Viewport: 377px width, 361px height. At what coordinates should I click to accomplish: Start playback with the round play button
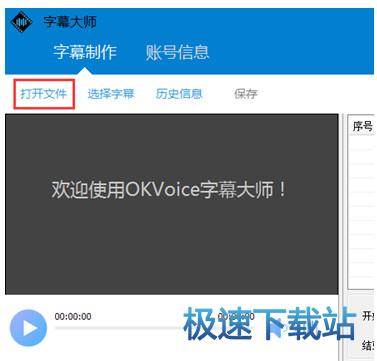(29, 328)
